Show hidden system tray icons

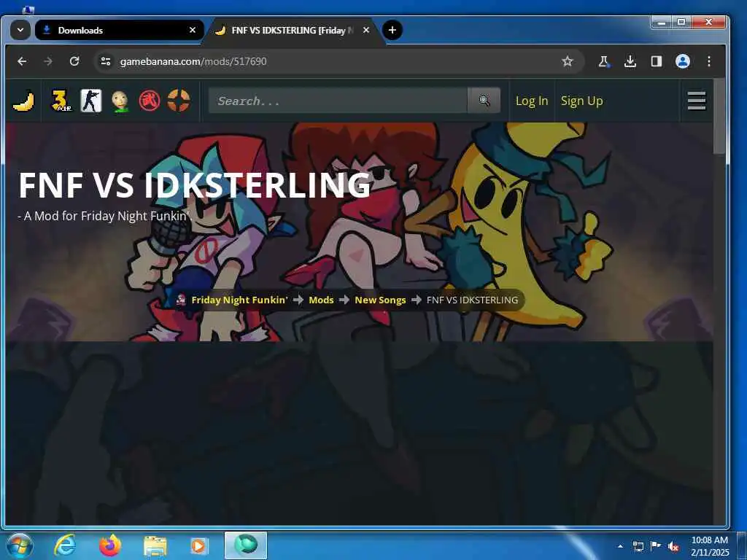620,546
